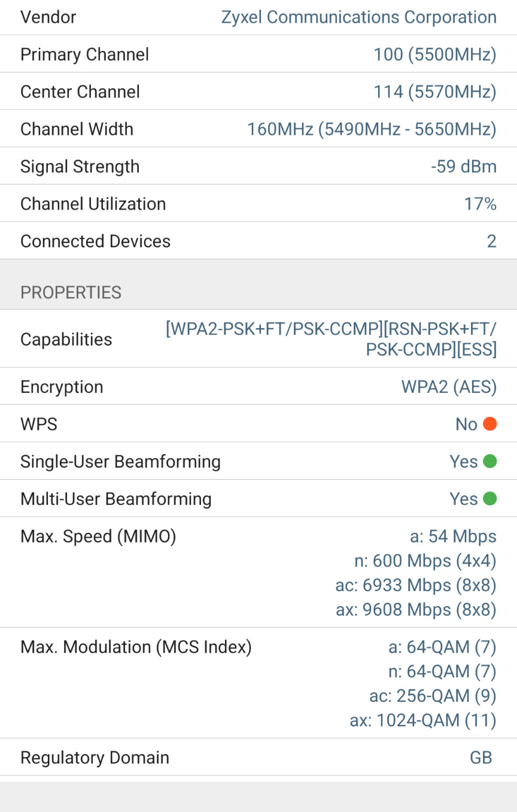Click the green Multi-User Beamforming indicator dot
Screen dimensions: 517x812
[490, 499]
